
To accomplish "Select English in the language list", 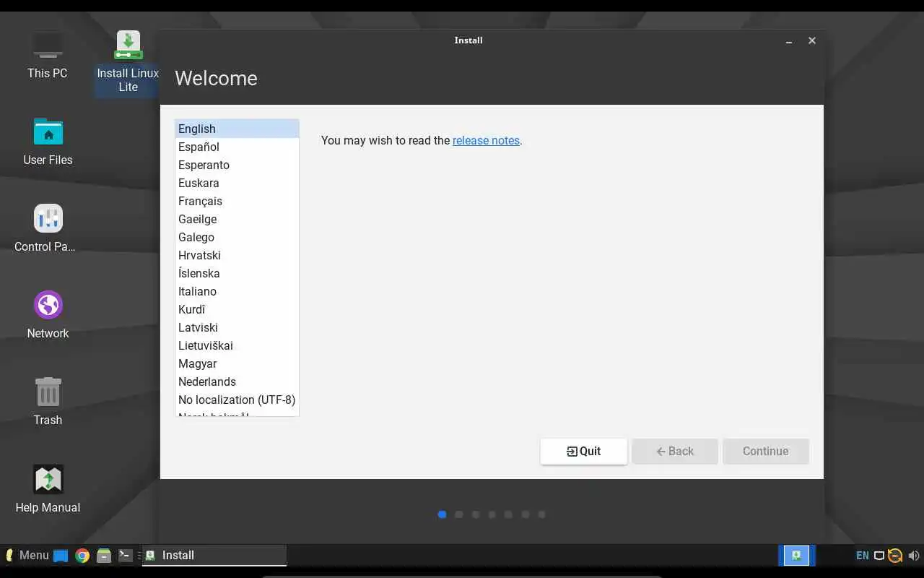I will (237, 129).
